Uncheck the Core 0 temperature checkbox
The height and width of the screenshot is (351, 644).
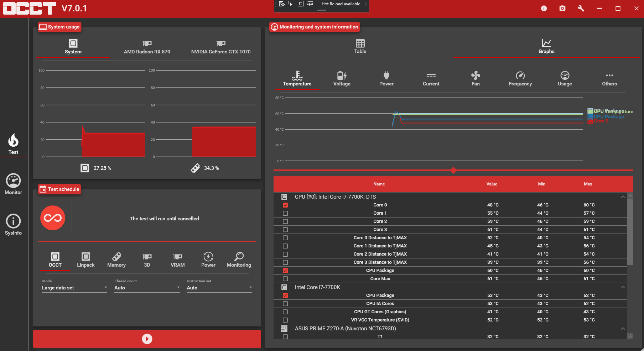click(x=285, y=205)
